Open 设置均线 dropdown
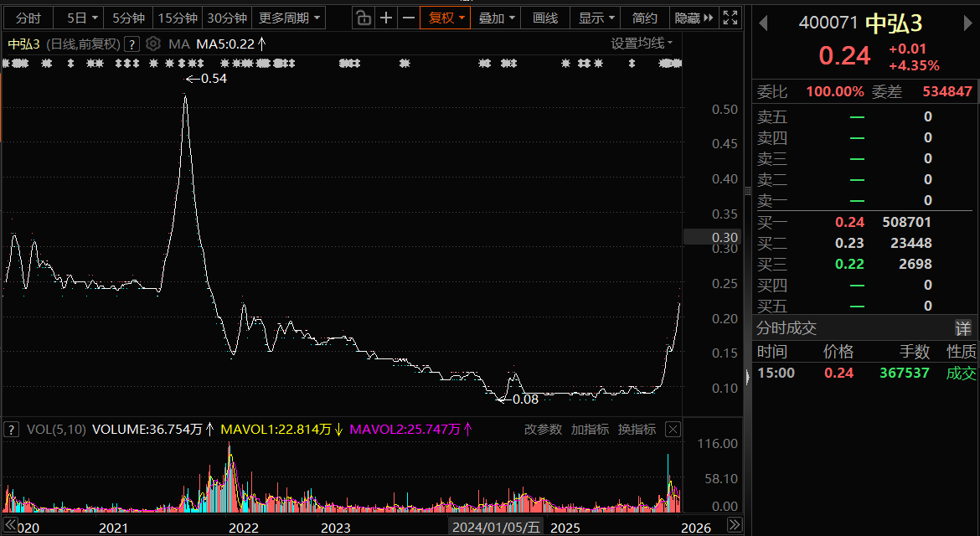The height and width of the screenshot is (536, 980). point(642,43)
